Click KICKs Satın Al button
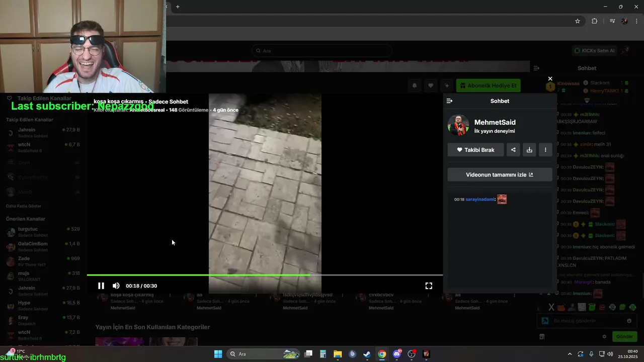The image size is (644, 362). click(x=595, y=51)
